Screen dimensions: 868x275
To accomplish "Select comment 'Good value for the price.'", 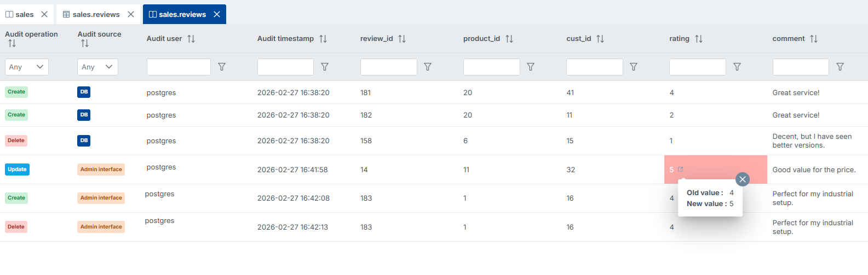I will click(814, 169).
